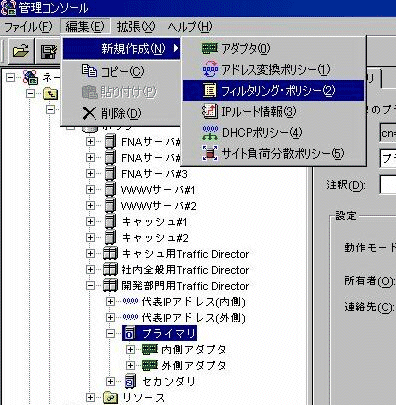Viewport: 396px width, 405px height.
Task: Click the アドレス変換ポリシー(1) icon
Action: coord(210,69)
